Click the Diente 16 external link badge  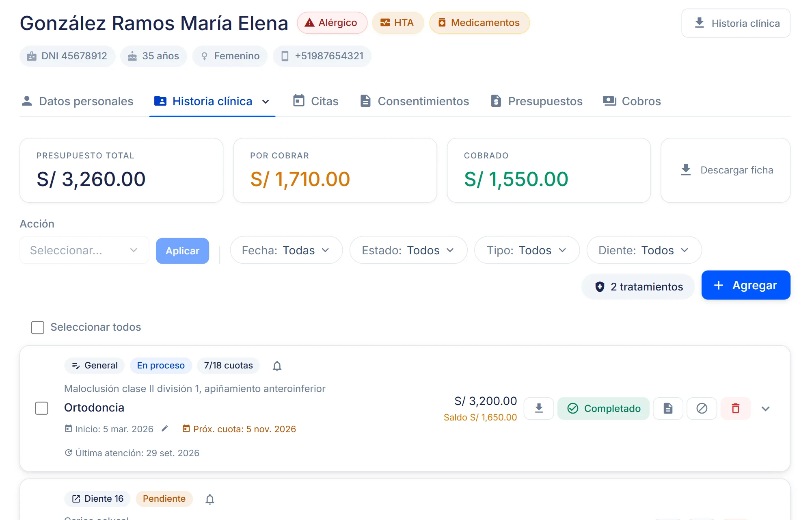click(97, 498)
